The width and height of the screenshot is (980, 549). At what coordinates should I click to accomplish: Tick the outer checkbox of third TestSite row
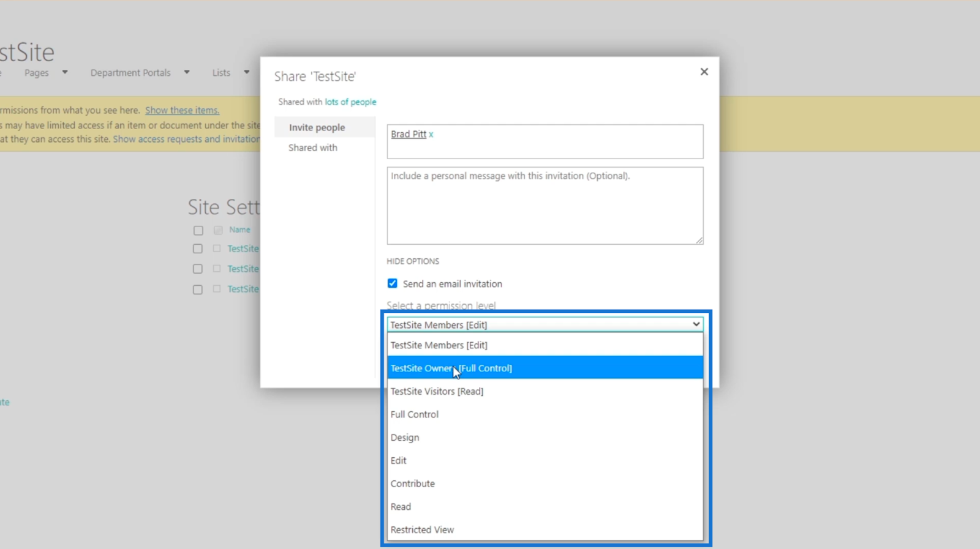[197, 289]
